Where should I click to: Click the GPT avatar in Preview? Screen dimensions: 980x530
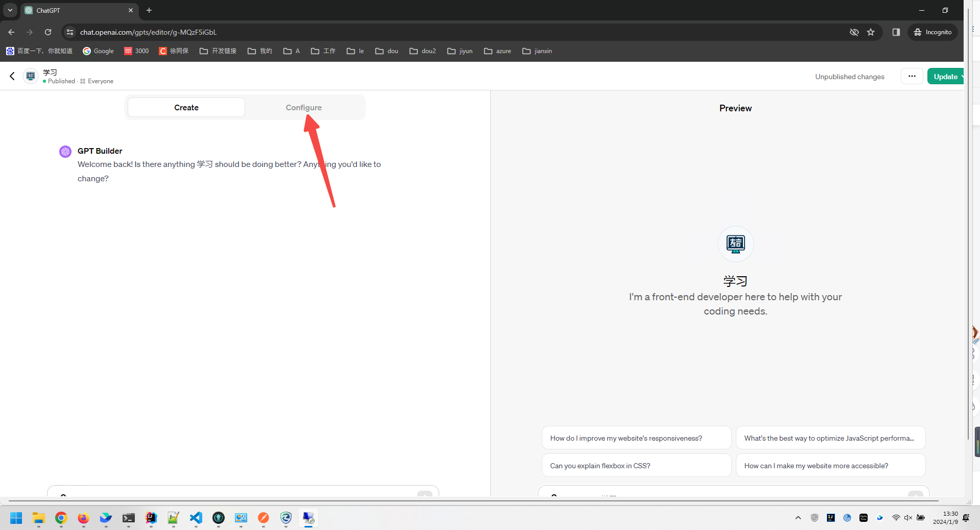point(735,244)
